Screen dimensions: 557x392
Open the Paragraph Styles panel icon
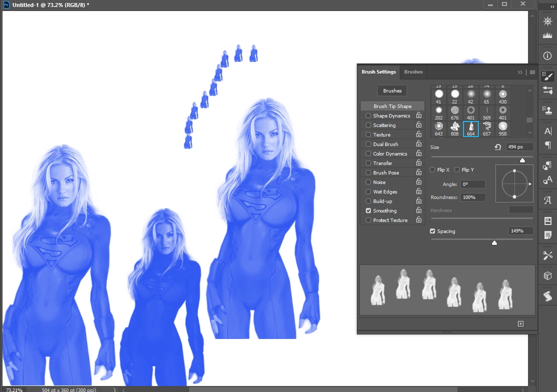(x=547, y=165)
